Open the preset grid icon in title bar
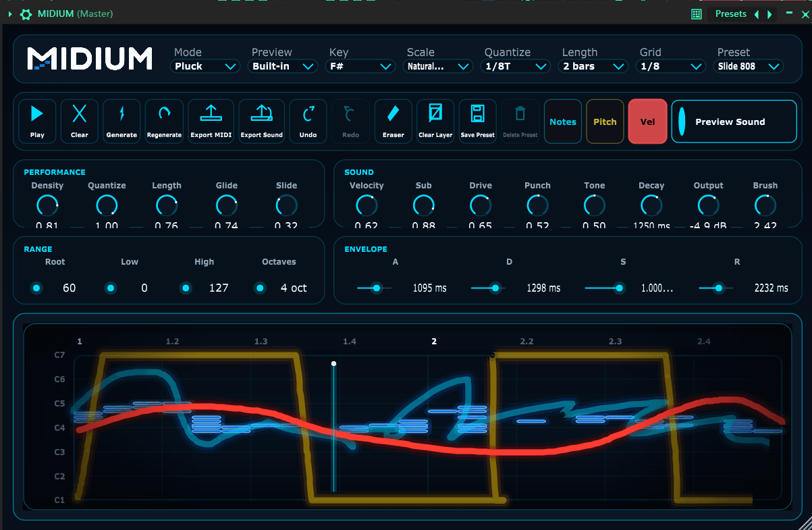 (697, 14)
